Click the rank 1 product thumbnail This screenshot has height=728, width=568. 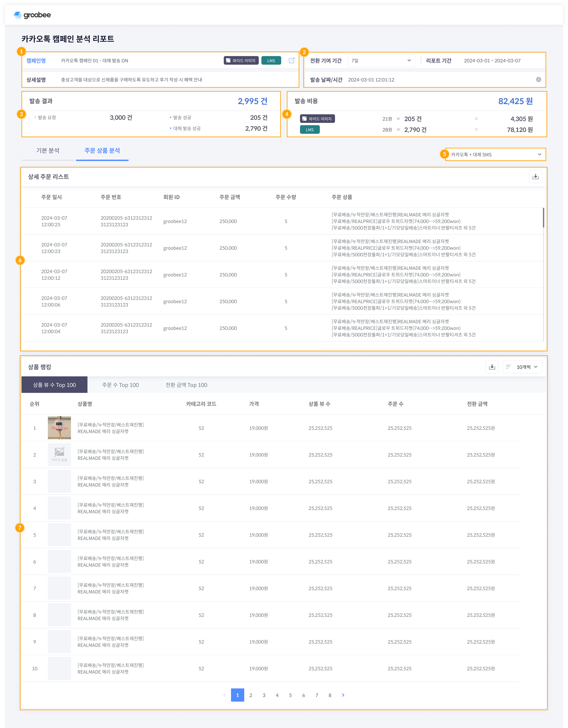pyautogui.click(x=59, y=428)
